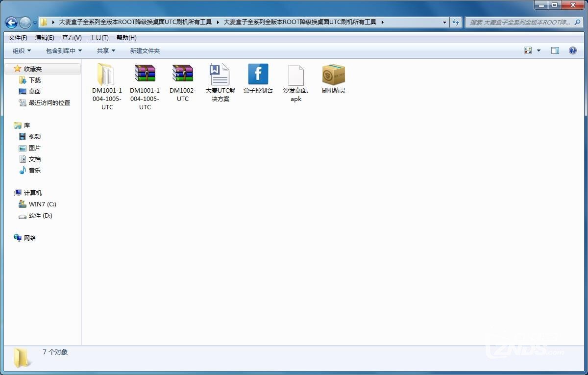
Task: Minimize the Explorer window
Action: 540,5
